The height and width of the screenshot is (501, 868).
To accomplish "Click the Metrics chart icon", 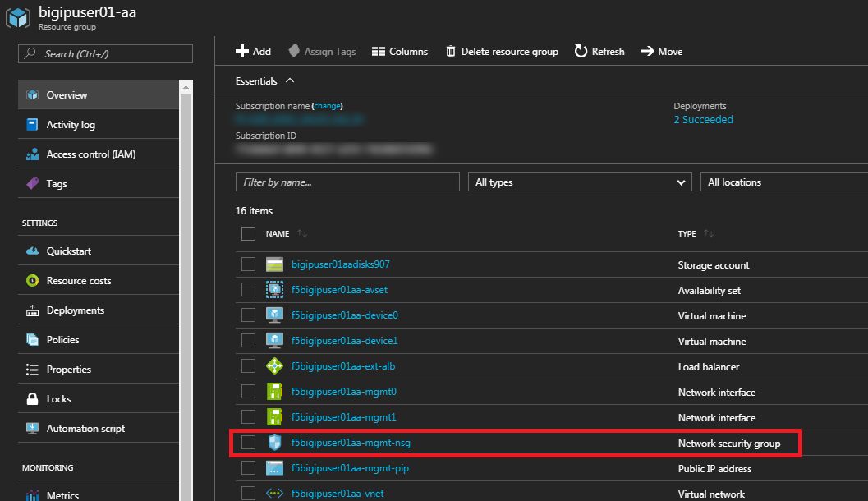I will 32,495.
